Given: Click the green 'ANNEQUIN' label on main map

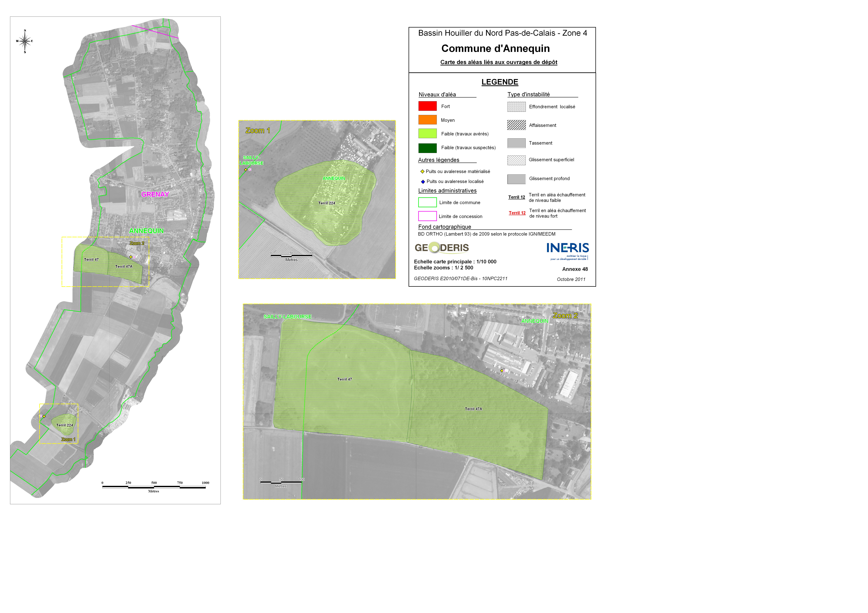Looking at the screenshot, I should click(x=146, y=231).
